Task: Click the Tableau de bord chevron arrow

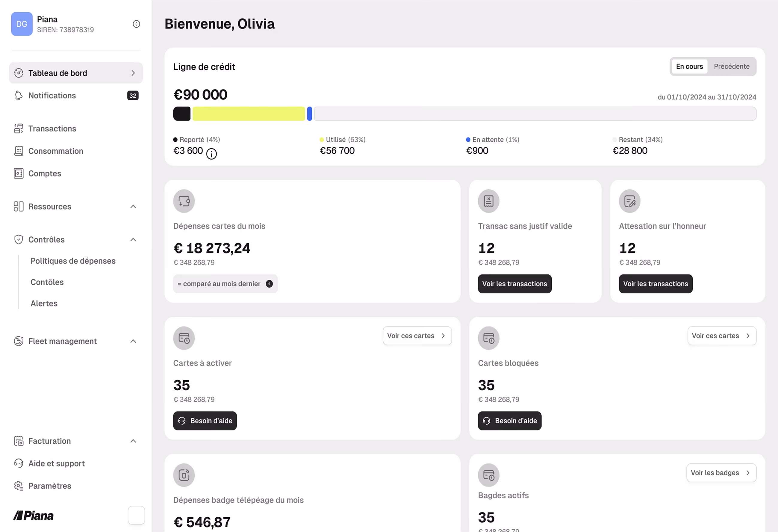Action: [x=133, y=73]
